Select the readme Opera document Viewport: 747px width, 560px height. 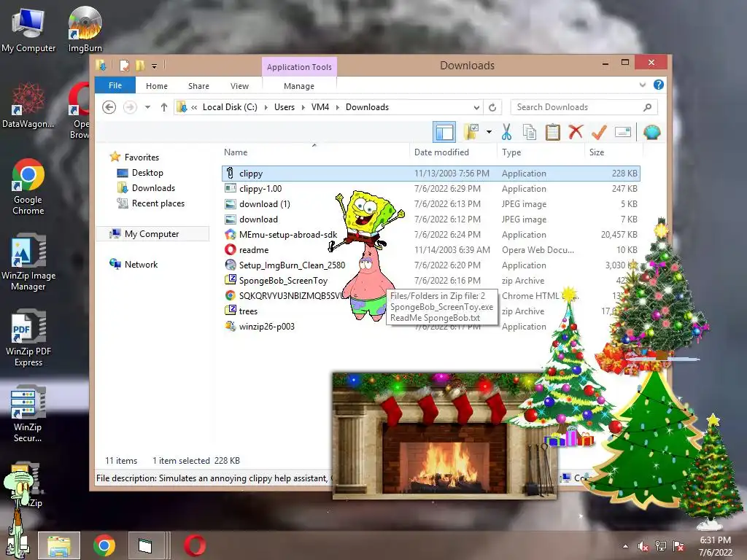click(x=430, y=250)
